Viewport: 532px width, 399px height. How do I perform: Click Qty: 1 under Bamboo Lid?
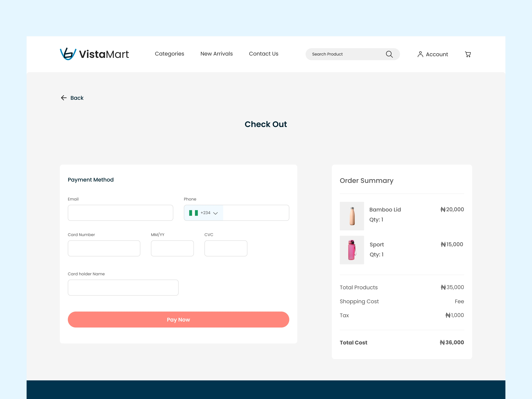[376, 220]
